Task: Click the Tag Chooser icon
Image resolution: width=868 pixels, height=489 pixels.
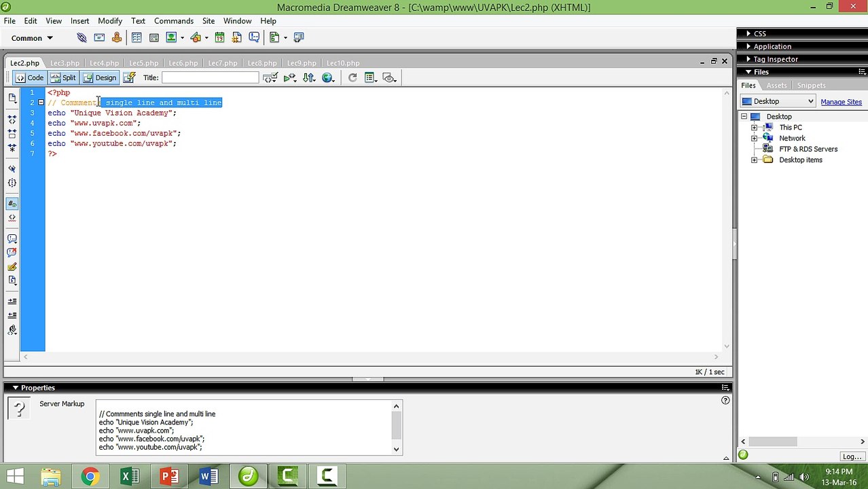Action: tap(299, 37)
